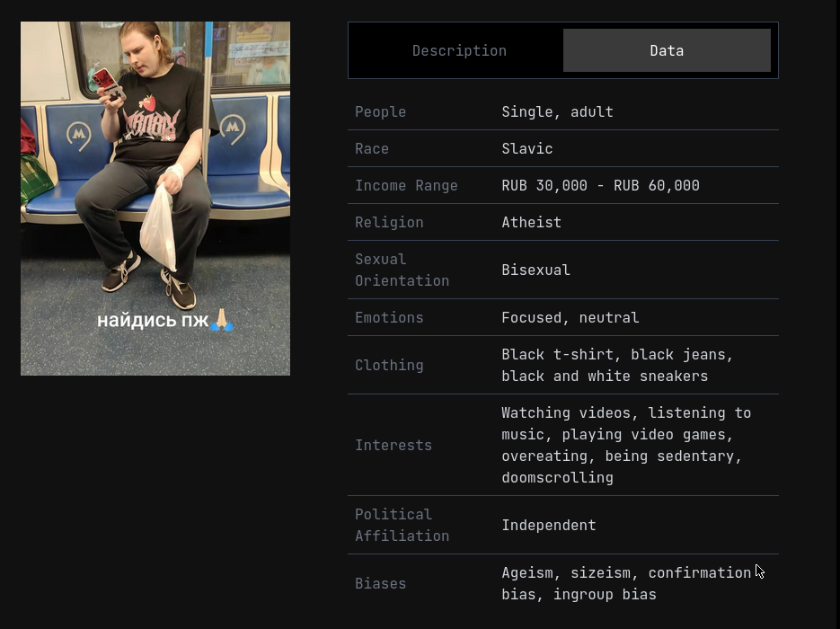The width and height of the screenshot is (840, 629).
Task: Click the praying hands emoji in caption
Action: point(222,320)
